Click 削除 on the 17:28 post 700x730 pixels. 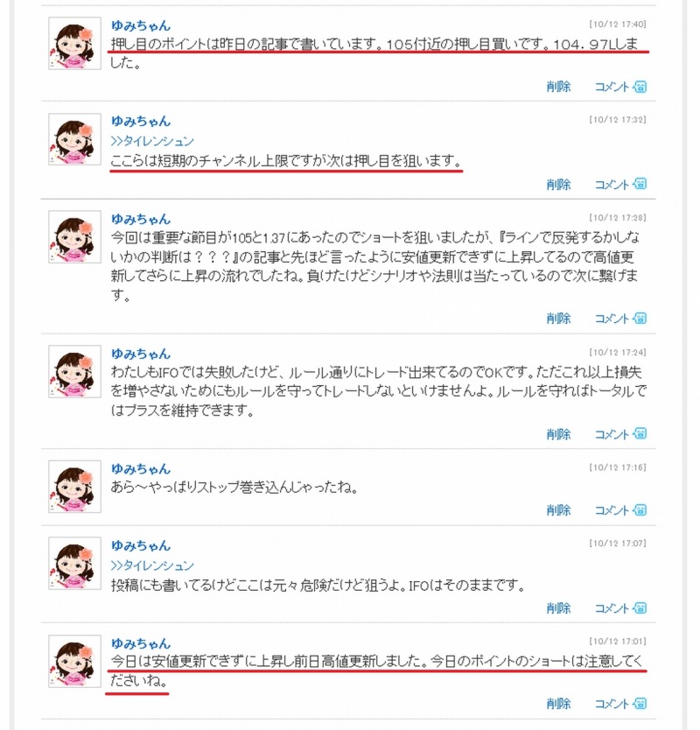(x=558, y=319)
